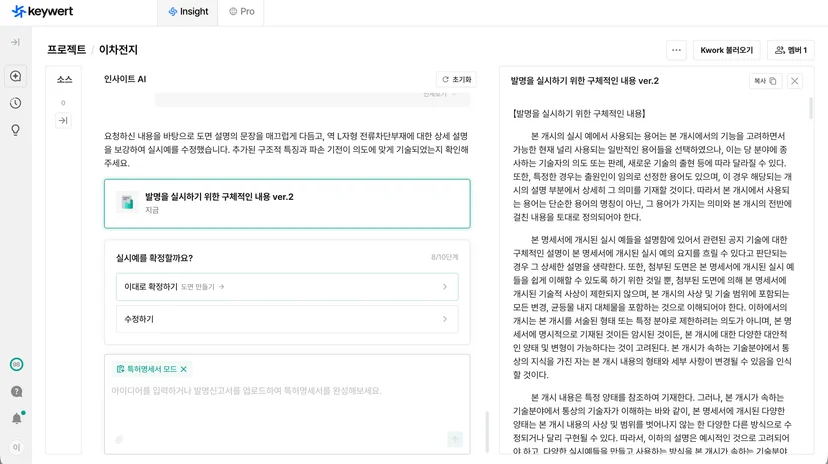Click chevron on 이대로 확정하기 row

pos(445,287)
